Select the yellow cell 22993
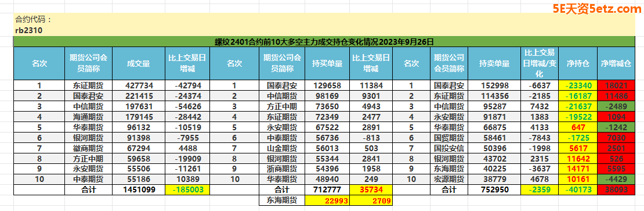This screenshot has width=644, height=211. (x=327, y=201)
